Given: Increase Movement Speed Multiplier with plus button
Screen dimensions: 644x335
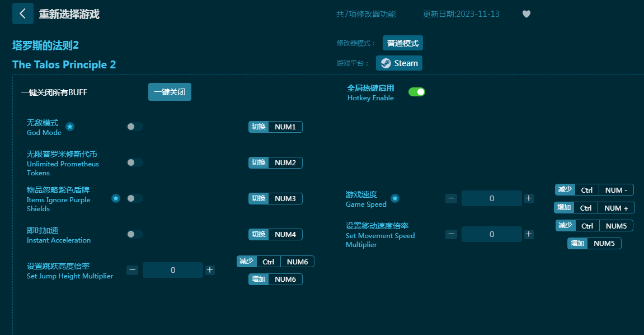Looking at the screenshot, I should point(529,234).
